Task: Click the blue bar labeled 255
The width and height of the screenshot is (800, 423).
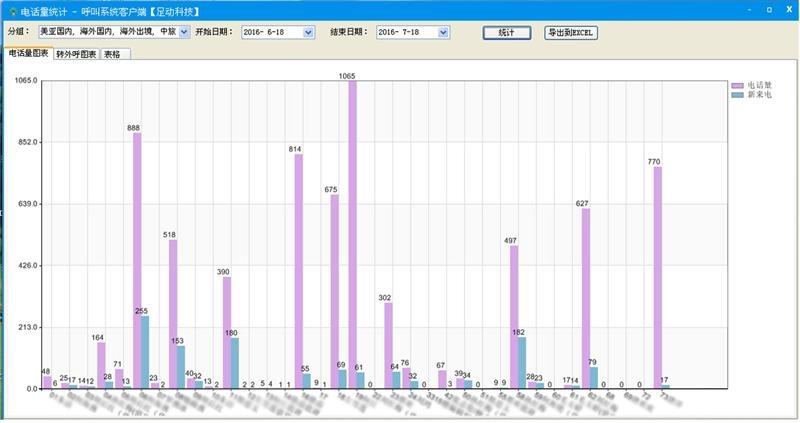Action: point(145,352)
